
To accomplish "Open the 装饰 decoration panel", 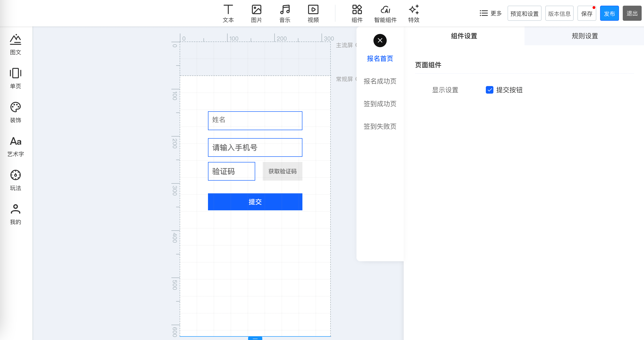I will (x=16, y=112).
